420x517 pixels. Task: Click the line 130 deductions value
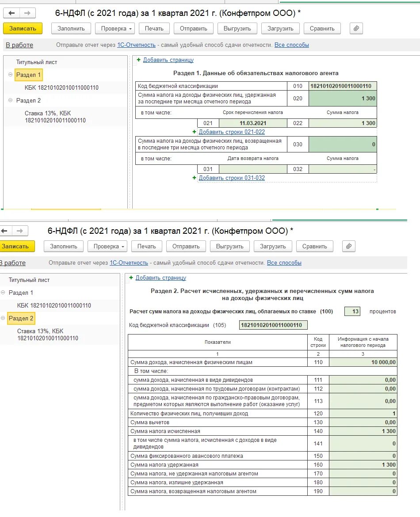tap(363, 422)
